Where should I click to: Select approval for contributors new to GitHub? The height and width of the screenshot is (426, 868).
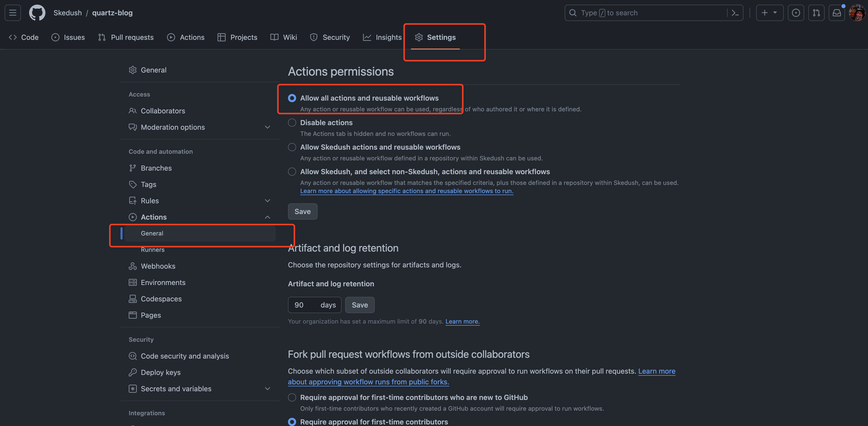(x=292, y=397)
